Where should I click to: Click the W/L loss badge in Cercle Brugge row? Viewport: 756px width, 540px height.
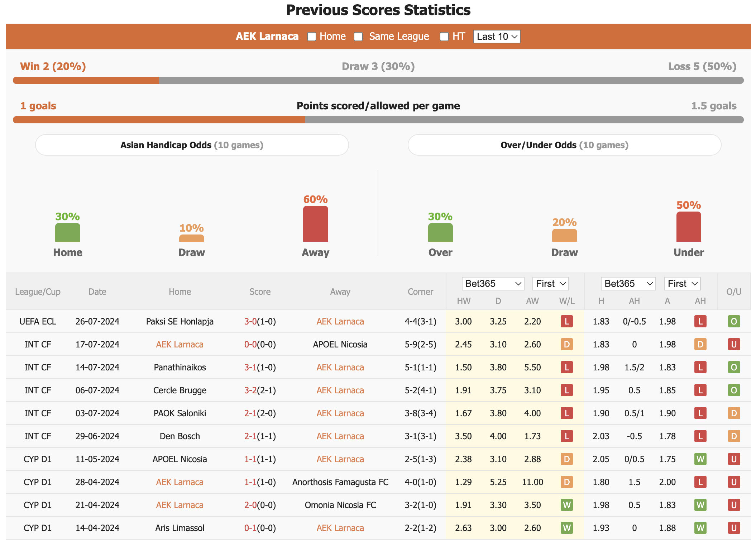click(x=567, y=390)
